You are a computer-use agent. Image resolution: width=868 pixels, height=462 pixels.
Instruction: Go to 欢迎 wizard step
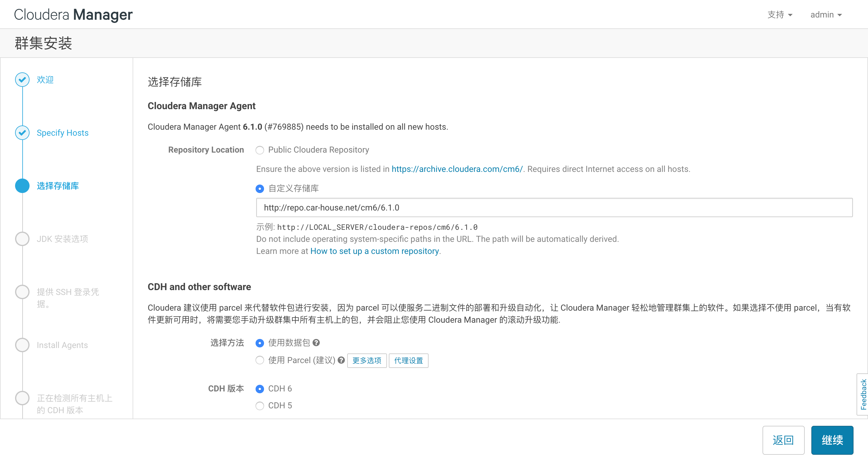click(45, 80)
